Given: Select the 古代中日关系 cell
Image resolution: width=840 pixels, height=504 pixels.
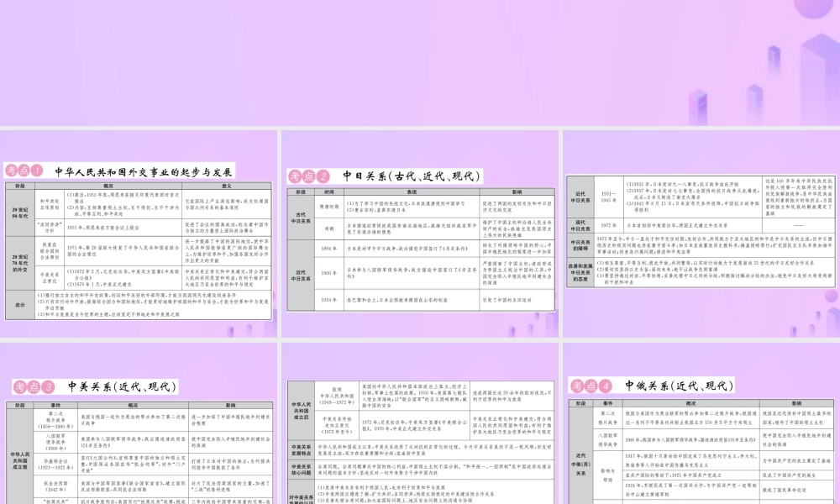Looking at the screenshot, I should coord(301,218).
